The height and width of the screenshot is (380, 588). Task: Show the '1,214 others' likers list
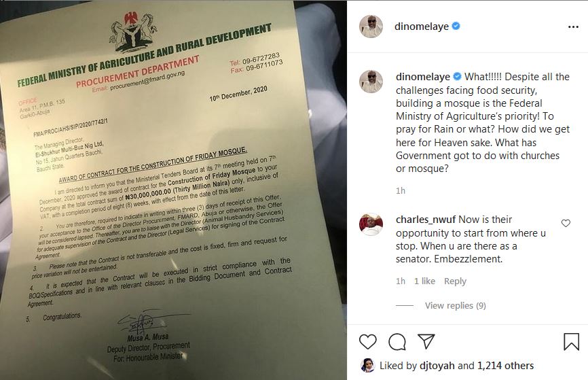pyautogui.click(x=505, y=365)
